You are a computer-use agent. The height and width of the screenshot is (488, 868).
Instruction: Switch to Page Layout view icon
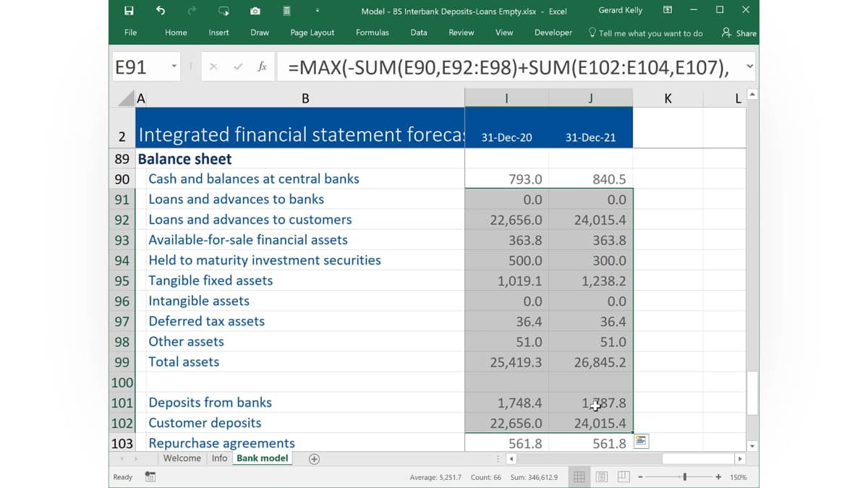pos(602,477)
